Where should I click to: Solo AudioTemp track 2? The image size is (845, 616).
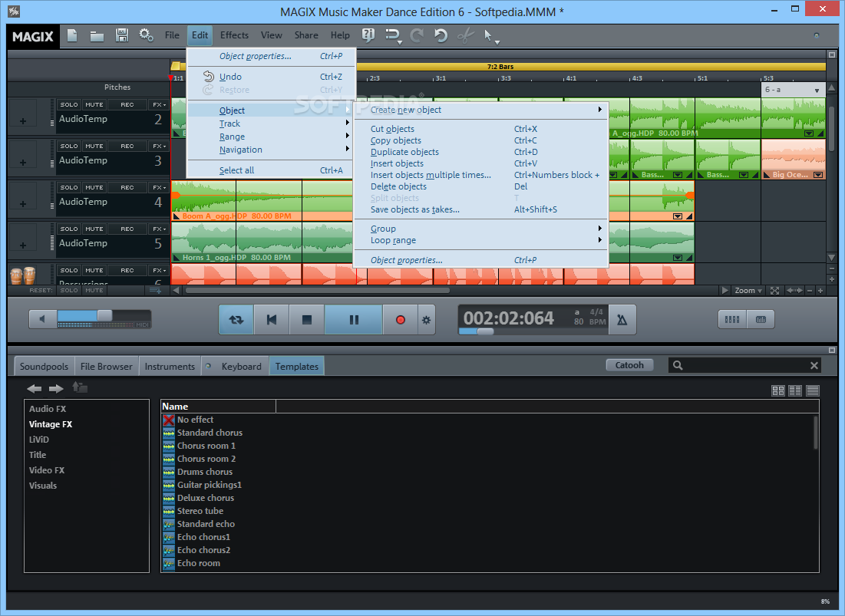pos(69,104)
